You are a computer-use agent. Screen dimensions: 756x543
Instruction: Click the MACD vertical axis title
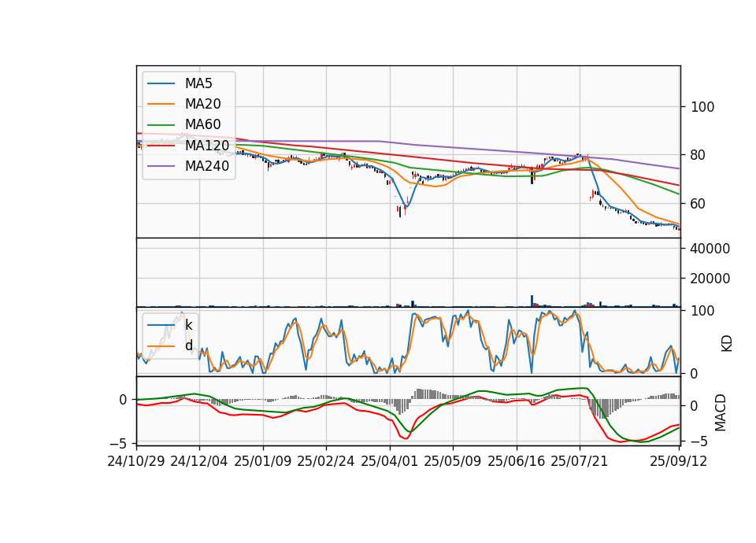721,413
